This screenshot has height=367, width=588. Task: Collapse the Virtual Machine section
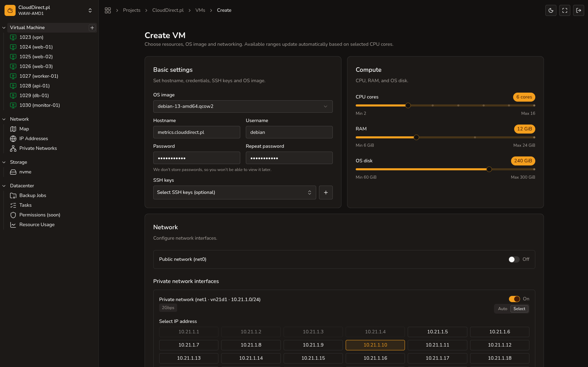pos(4,27)
